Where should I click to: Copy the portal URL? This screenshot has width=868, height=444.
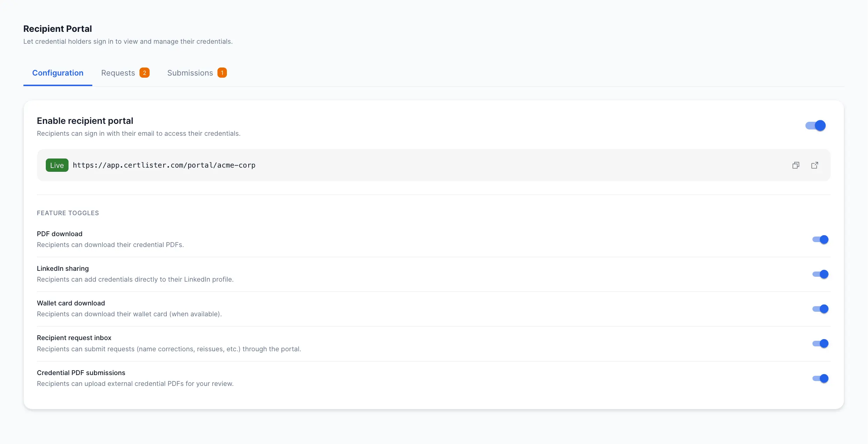pyautogui.click(x=796, y=165)
